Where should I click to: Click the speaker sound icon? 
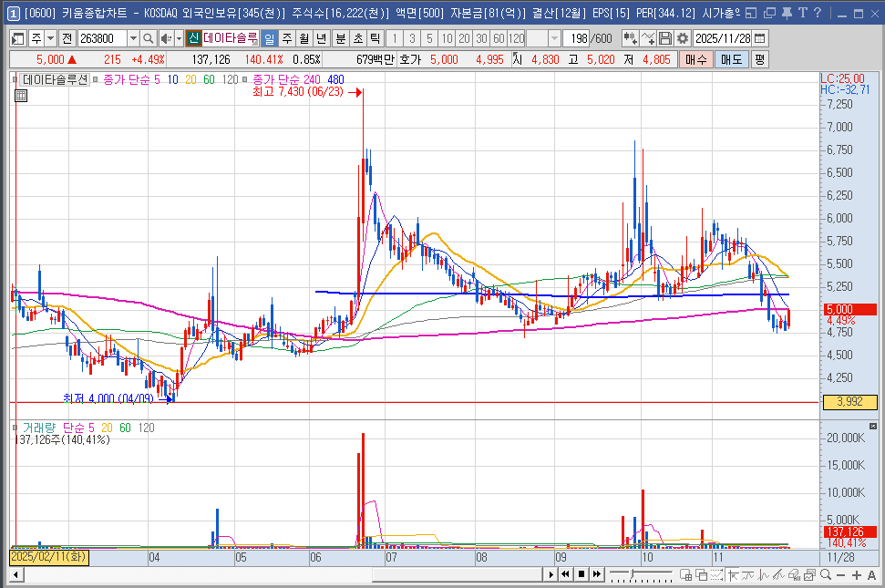(165, 38)
